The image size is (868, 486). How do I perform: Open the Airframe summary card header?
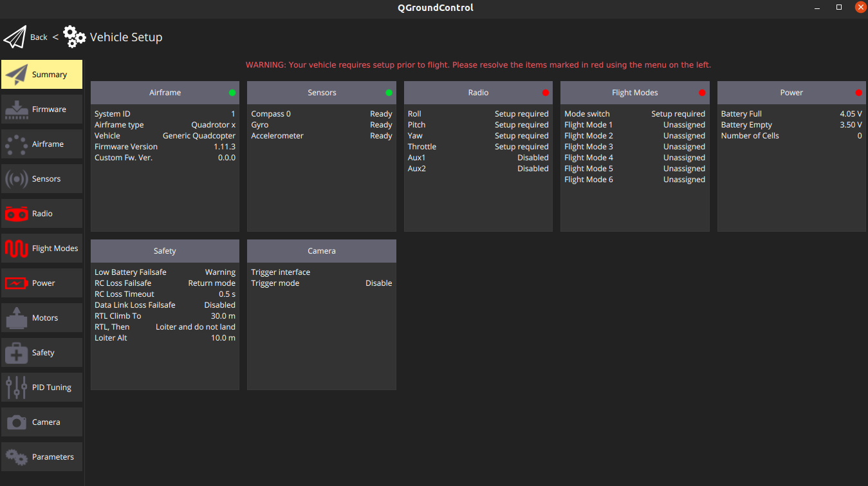coord(165,93)
